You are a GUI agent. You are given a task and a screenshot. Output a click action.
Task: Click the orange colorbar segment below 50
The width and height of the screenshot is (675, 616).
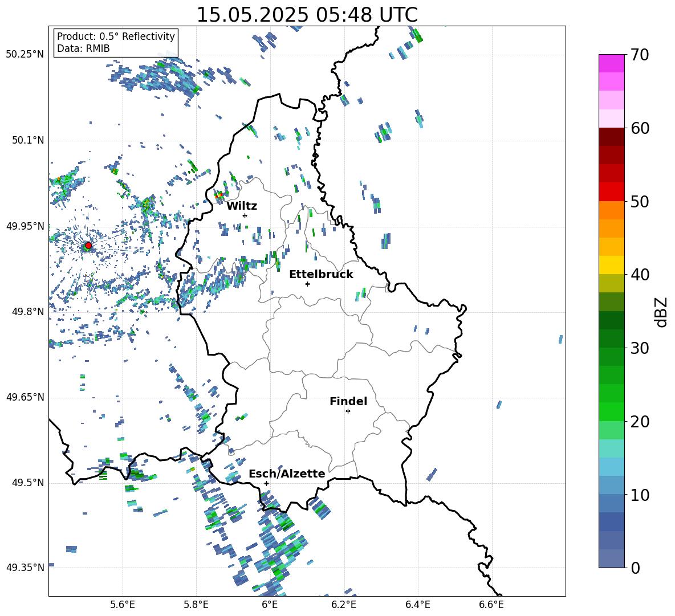click(611, 210)
